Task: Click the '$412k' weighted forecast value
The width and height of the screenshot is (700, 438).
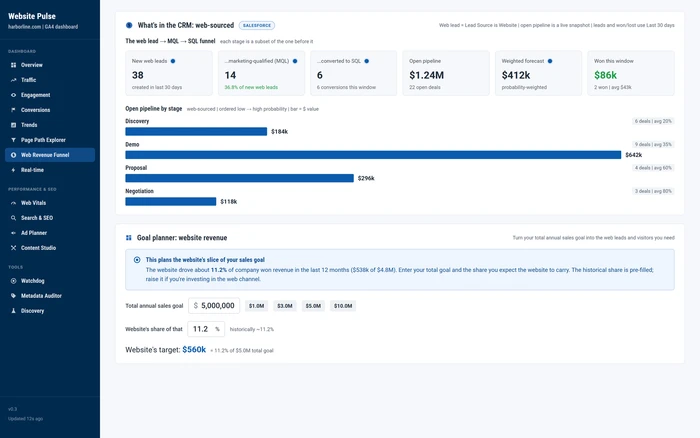Action: (x=516, y=75)
